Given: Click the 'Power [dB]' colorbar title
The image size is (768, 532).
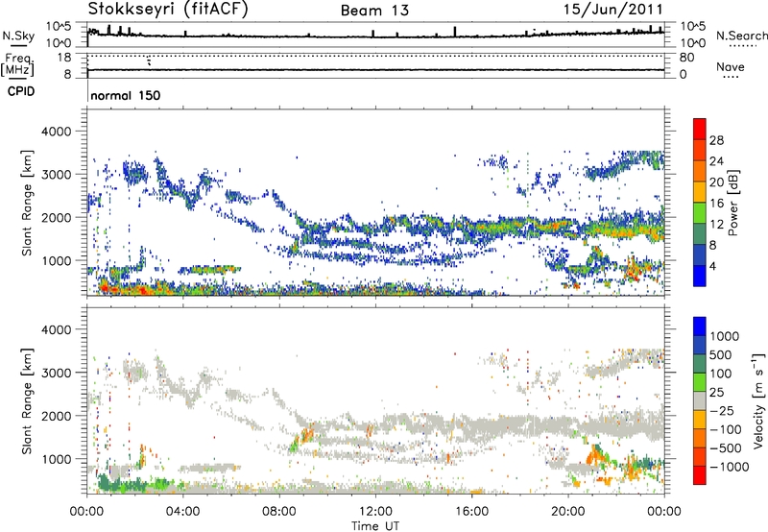Looking at the screenshot, I should (x=732, y=203).
